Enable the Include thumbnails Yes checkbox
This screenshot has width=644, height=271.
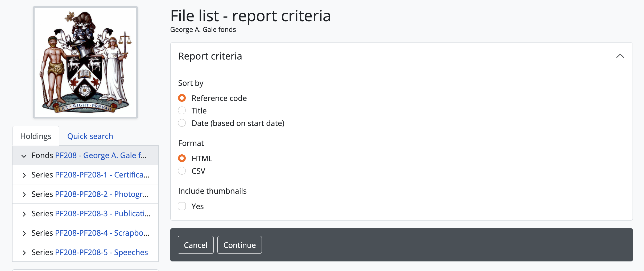pyautogui.click(x=182, y=206)
